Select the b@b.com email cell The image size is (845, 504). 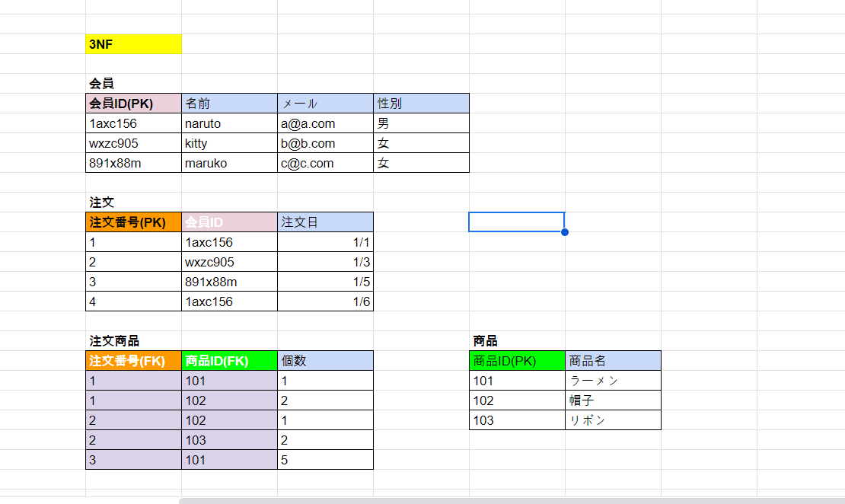(x=326, y=143)
